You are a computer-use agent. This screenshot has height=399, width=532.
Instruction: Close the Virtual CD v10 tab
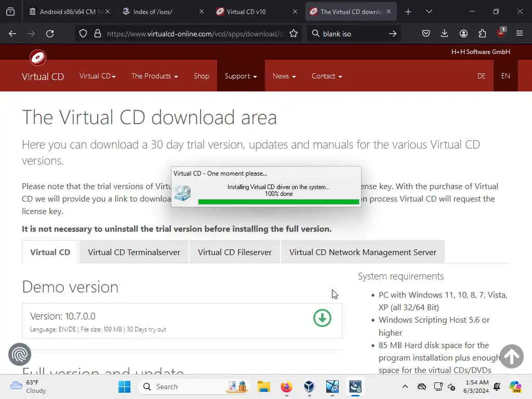[x=295, y=11]
